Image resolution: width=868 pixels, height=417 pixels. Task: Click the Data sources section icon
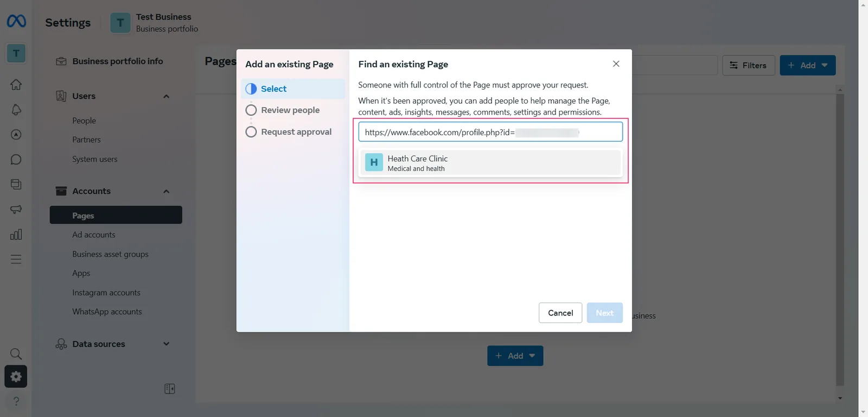coord(61,344)
